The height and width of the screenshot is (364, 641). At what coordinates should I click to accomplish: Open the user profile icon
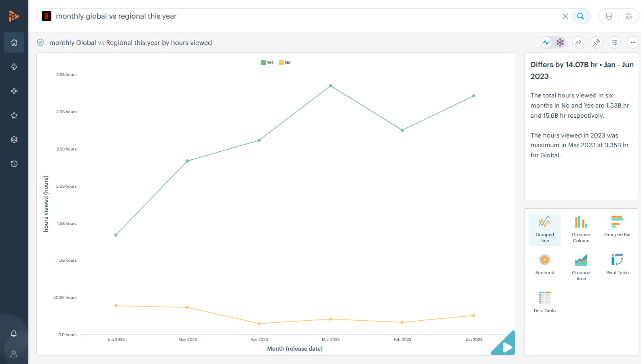[x=14, y=354]
